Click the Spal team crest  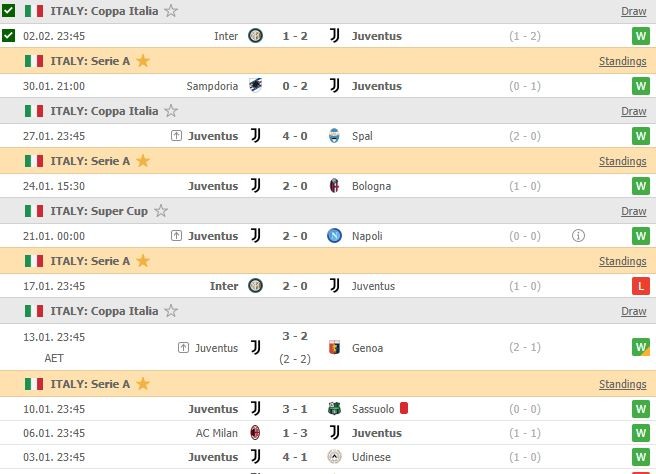point(334,136)
